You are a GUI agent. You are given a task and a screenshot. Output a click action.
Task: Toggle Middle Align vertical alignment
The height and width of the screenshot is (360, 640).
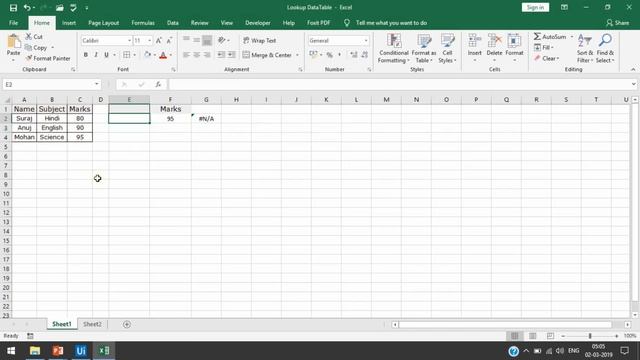[197, 40]
